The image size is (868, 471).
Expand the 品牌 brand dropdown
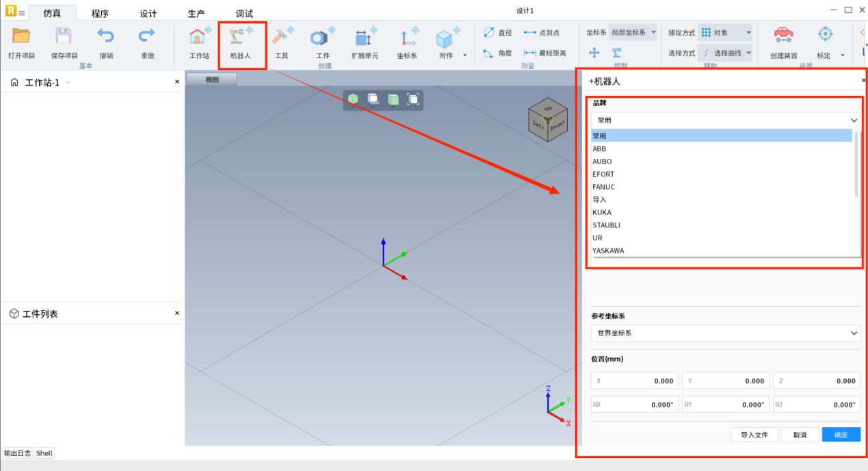(x=725, y=120)
